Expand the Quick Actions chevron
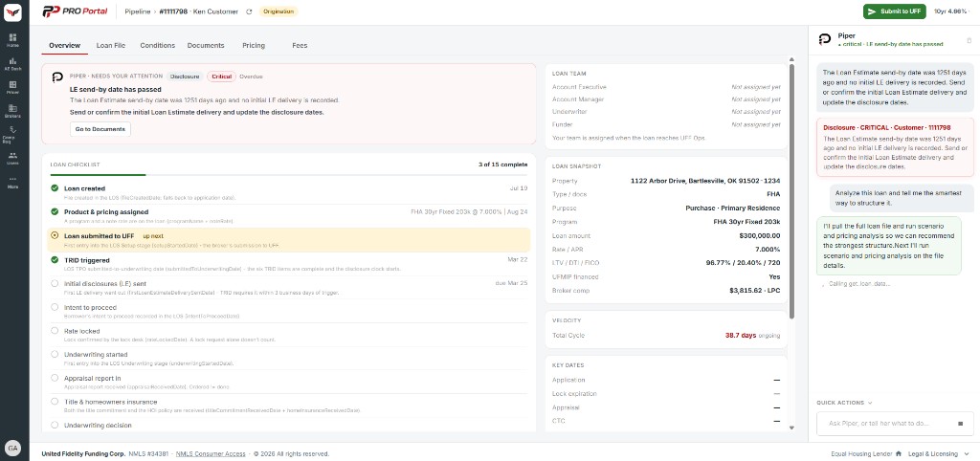The width and height of the screenshot is (980, 461). (x=870, y=403)
